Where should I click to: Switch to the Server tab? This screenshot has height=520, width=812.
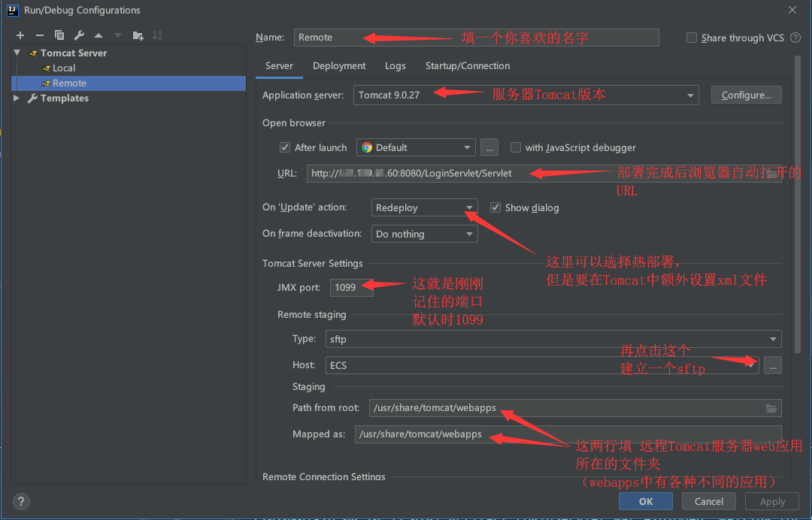tap(279, 66)
